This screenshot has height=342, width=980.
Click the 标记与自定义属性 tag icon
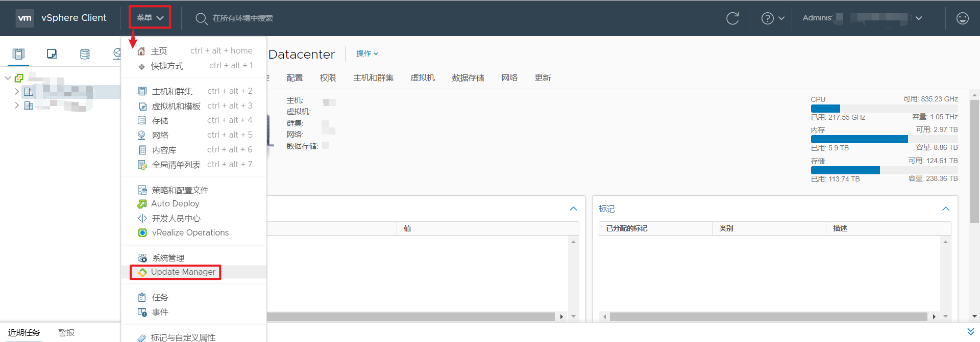click(x=142, y=337)
